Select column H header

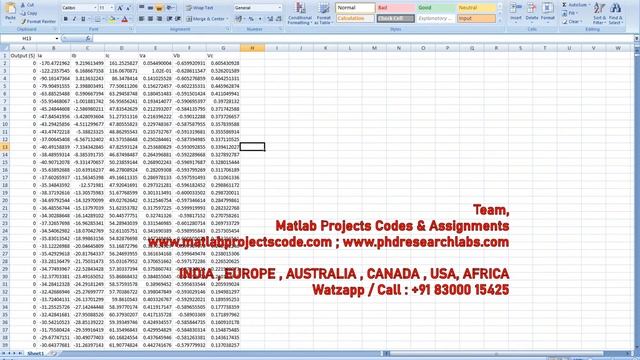[252, 48]
